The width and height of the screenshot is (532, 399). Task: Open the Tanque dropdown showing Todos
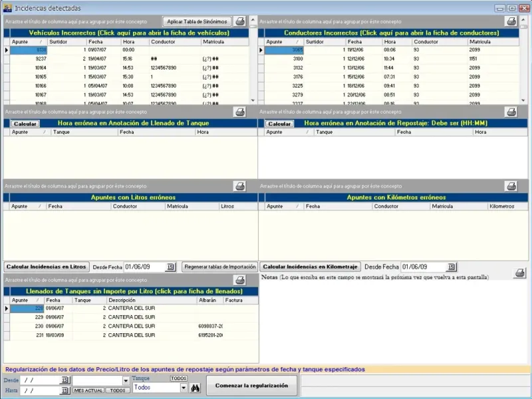[184, 387]
